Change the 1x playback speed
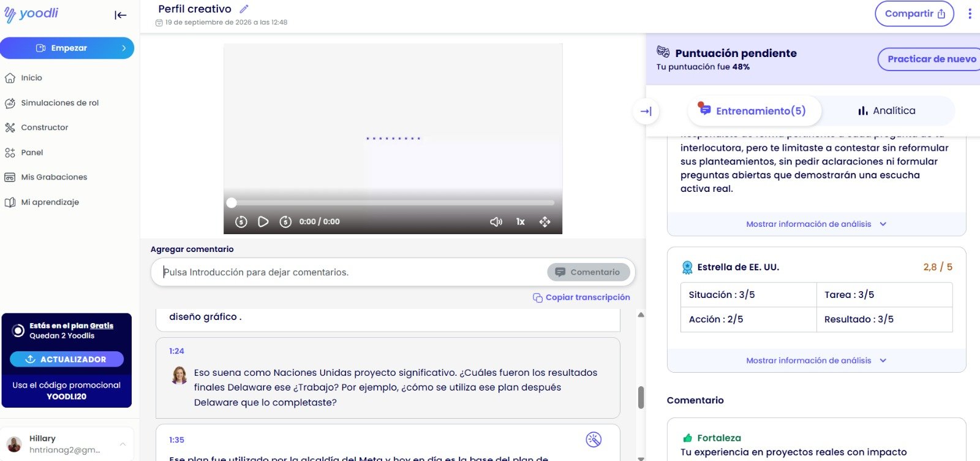The height and width of the screenshot is (461, 980). pyautogui.click(x=521, y=222)
